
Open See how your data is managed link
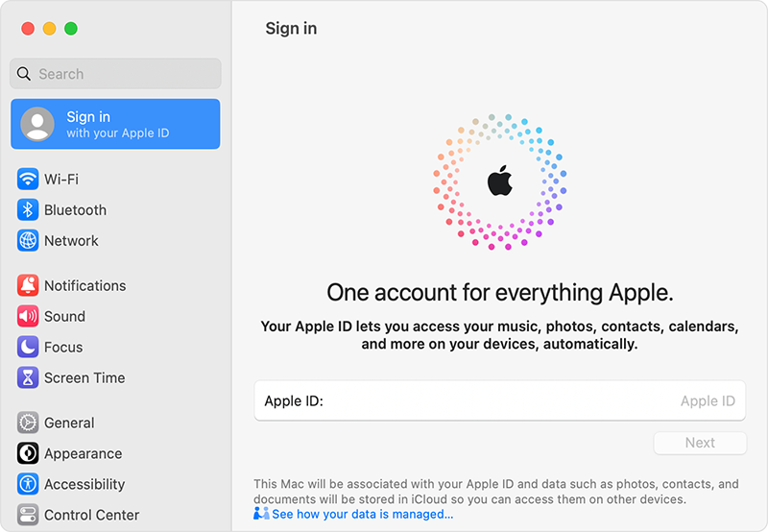click(362, 515)
